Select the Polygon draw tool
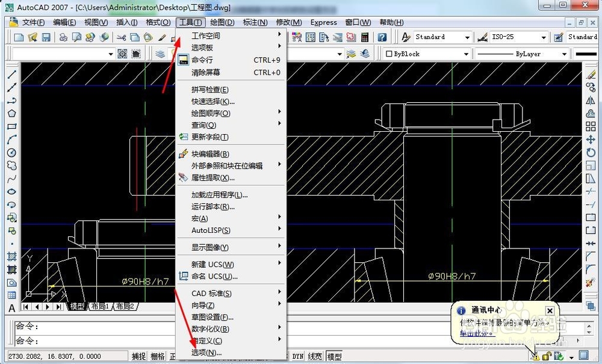Screen dimensions: 602x364 point(12,114)
